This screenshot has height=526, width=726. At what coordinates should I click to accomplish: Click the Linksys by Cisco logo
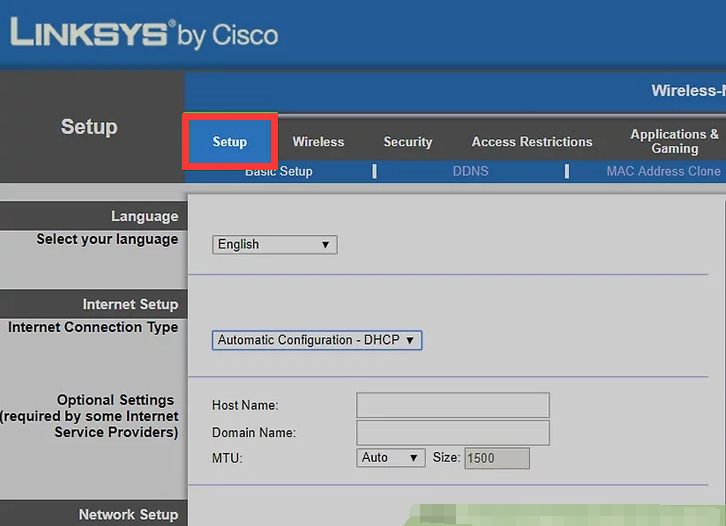144,33
